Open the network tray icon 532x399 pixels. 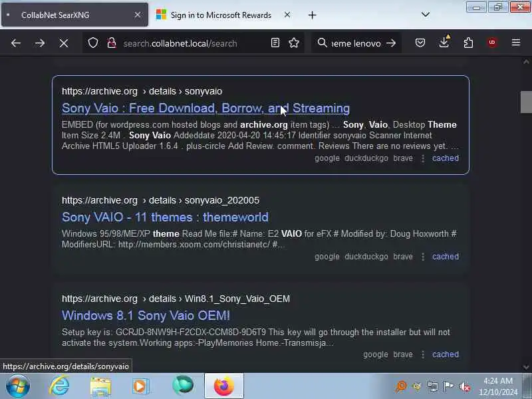[x=433, y=387]
